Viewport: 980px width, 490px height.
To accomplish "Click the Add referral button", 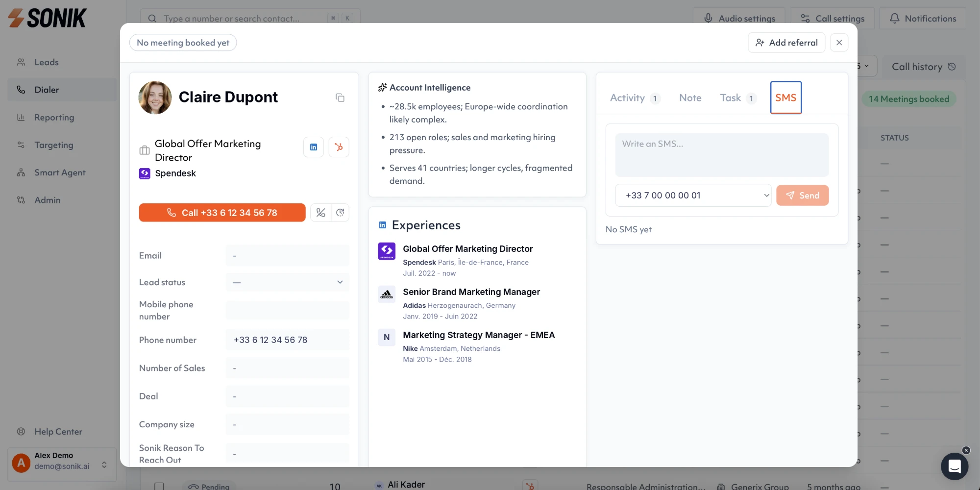I will [786, 43].
